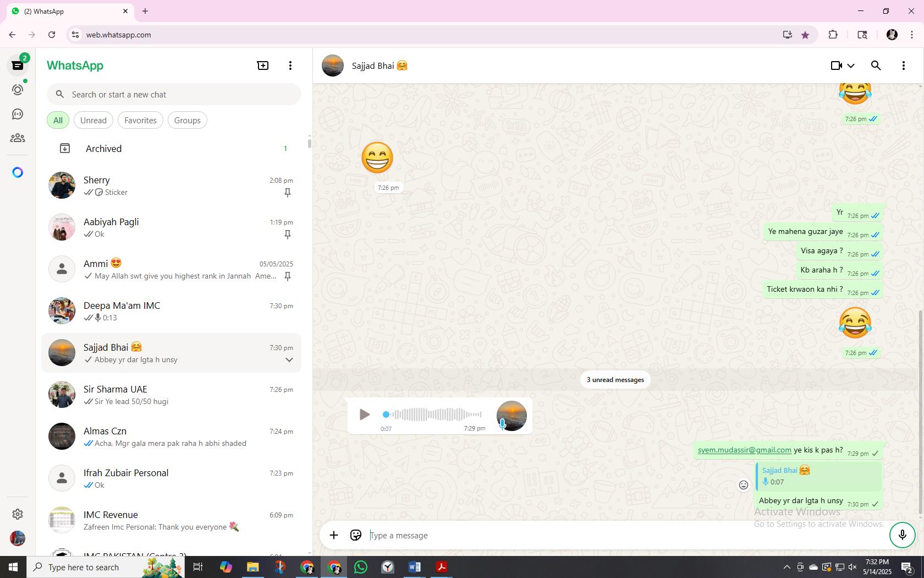This screenshot has height=578, width=924.
Task: Select the Unread filter chip
Action: (x=94, y=120)
